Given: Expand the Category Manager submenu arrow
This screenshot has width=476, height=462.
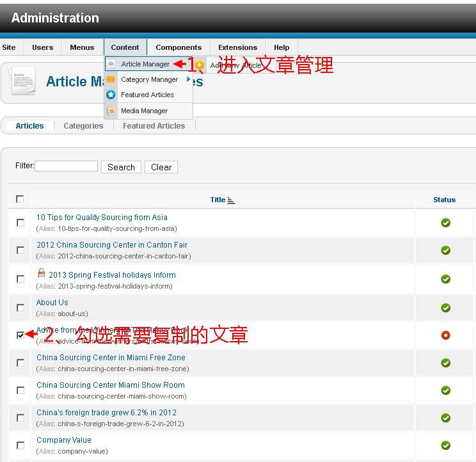Looking at the screenshot, I should 188,79.
